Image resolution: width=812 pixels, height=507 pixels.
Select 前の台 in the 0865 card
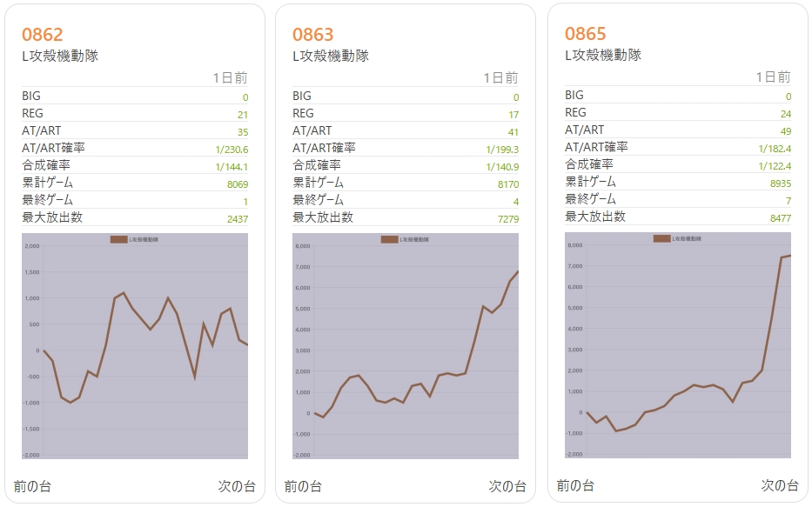pyautogui.click(x=575, y=485)
